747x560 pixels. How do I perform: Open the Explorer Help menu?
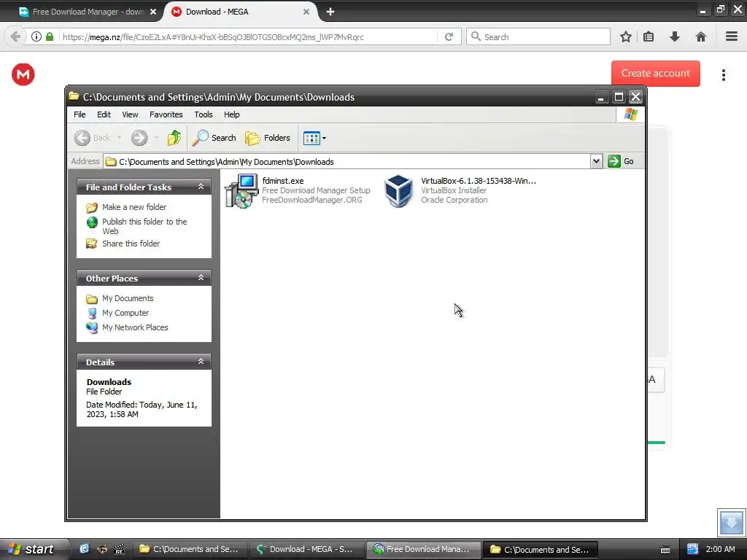pos(232,114)
